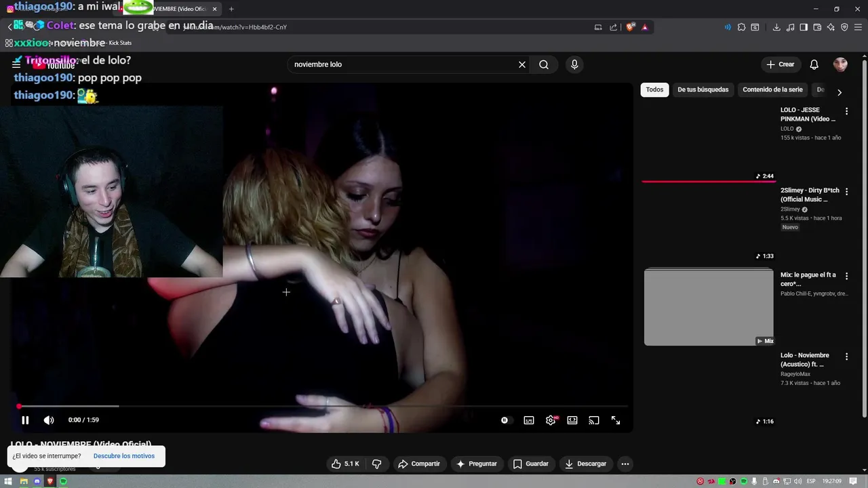Expand more filter chips with the right arrow
This screenshot has width=868, height=488.
(x=840, y=92)
